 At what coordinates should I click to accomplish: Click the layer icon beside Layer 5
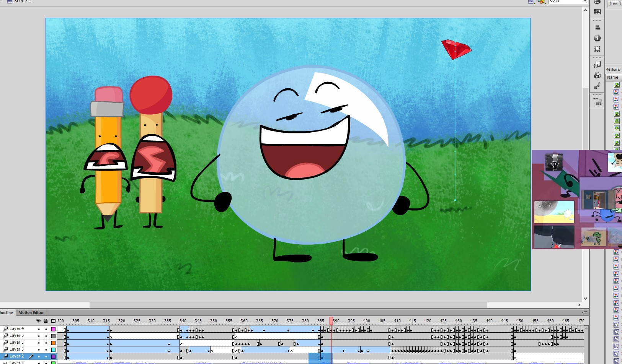pyautogui.click(x=5, y=349)
